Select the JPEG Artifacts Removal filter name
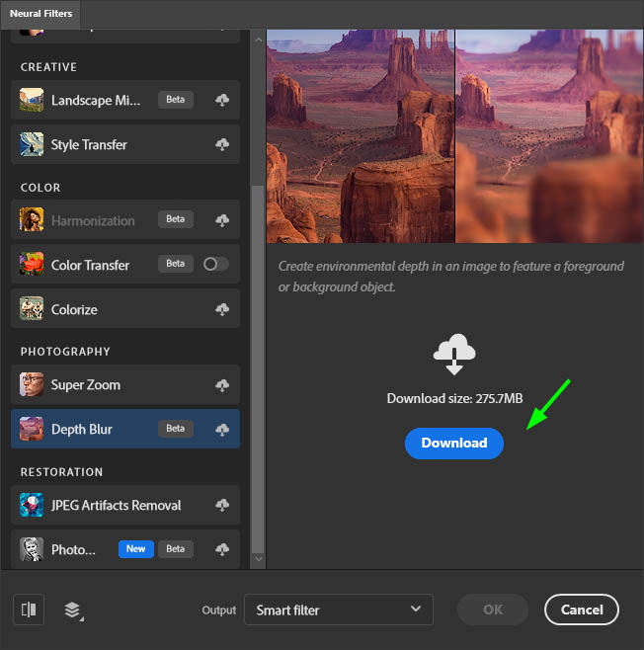 [x=116, y=506]
